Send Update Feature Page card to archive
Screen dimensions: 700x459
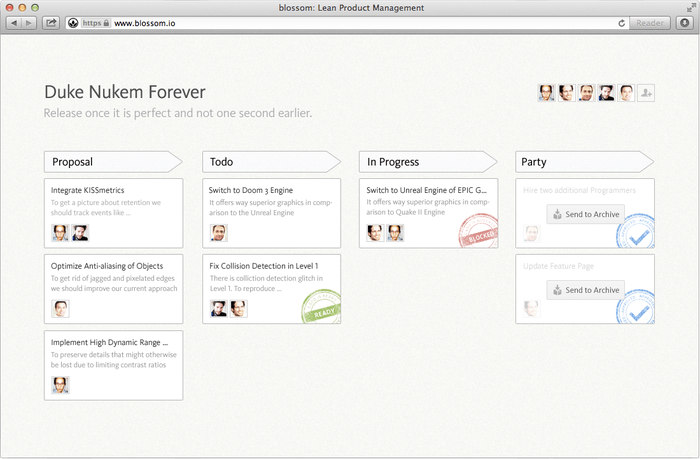(x=586, y=290)
